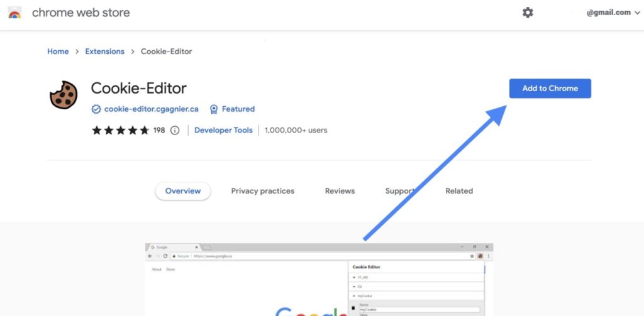Switch to the Privacy practices tab
The image size is (644, 316).
tap(262, 191)
